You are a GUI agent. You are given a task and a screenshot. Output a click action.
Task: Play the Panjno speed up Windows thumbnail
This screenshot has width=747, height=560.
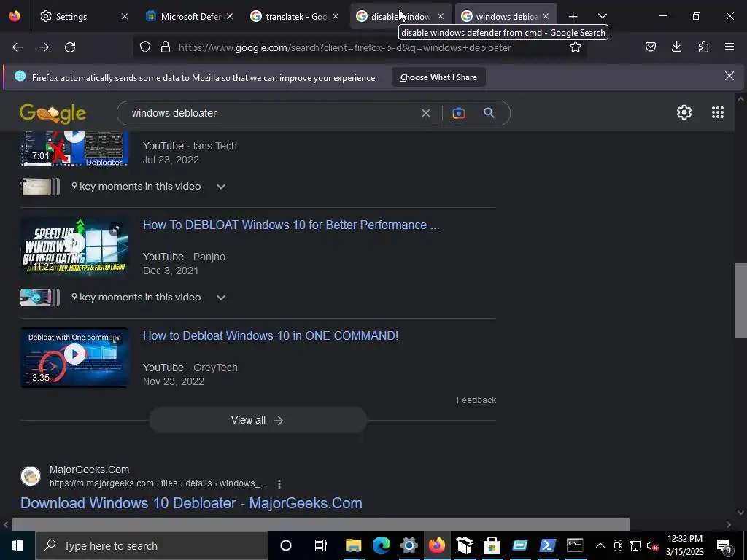(74, 246)
